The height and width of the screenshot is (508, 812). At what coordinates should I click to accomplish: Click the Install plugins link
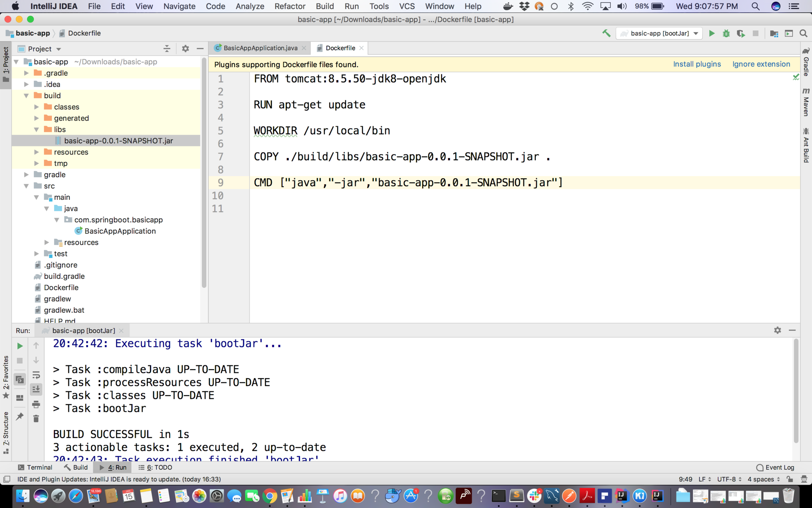(x=697, y=64)
